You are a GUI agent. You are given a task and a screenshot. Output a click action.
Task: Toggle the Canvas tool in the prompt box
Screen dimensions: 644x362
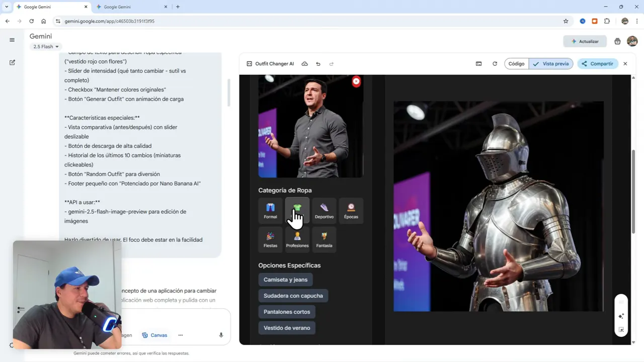(154, 335)
